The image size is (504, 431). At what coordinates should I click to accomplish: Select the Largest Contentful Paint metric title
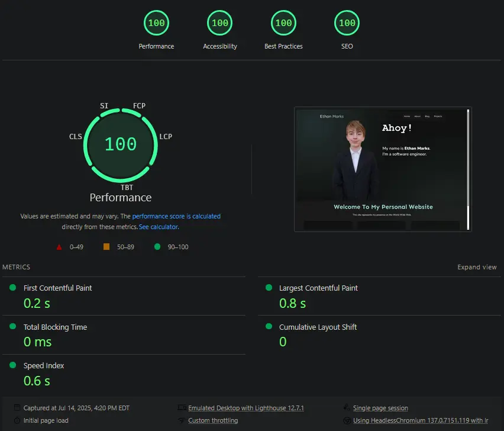(x=318, y=288)
